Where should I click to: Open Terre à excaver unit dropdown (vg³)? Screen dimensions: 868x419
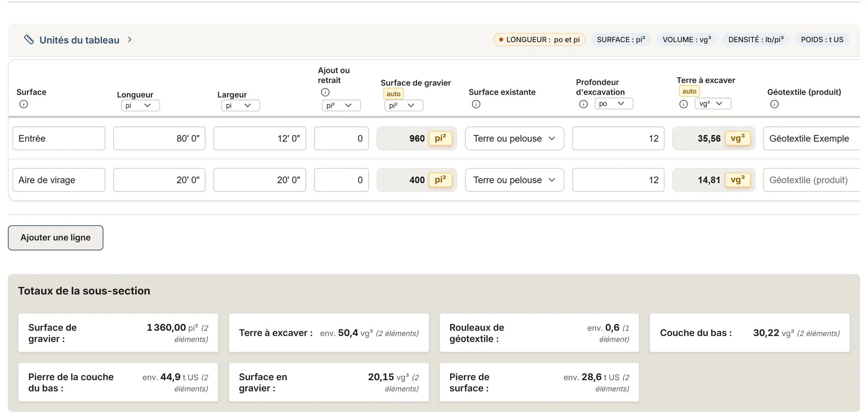pos(713,103)
